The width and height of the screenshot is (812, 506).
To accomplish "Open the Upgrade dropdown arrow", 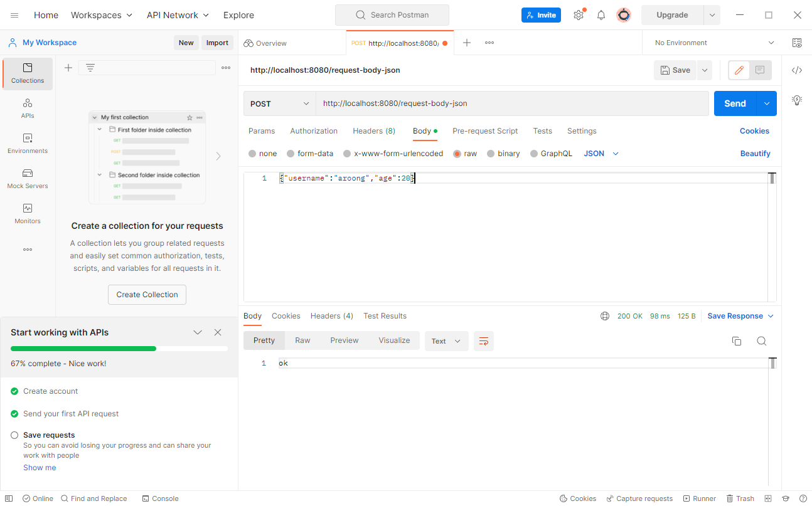I will pos(712,15).
